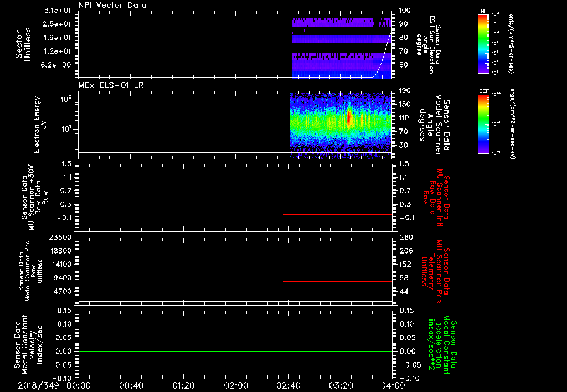The image size is (567, 392).
Task: Click the red line in Model Scanner Pos panel
Action: (337, 281)
